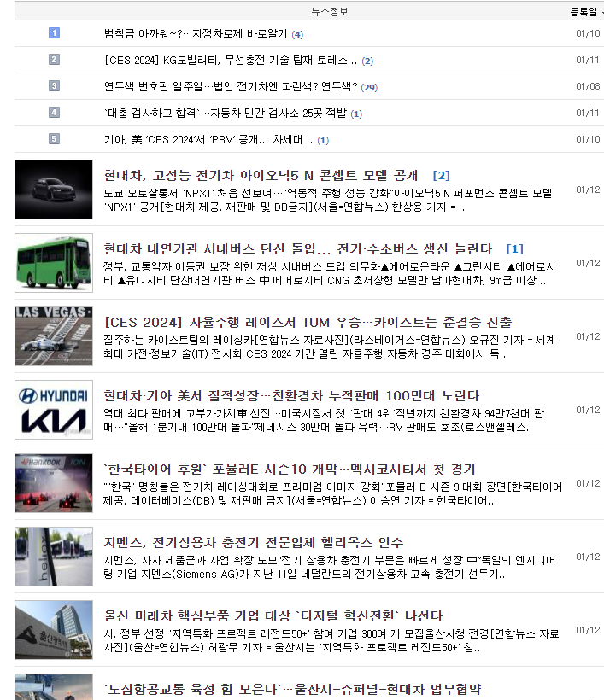Open headline '한국타이어 후원 포뮬러E 시즌10 개막'
The width and height of the screenshot is (604, 700).
tap(290, 470)
